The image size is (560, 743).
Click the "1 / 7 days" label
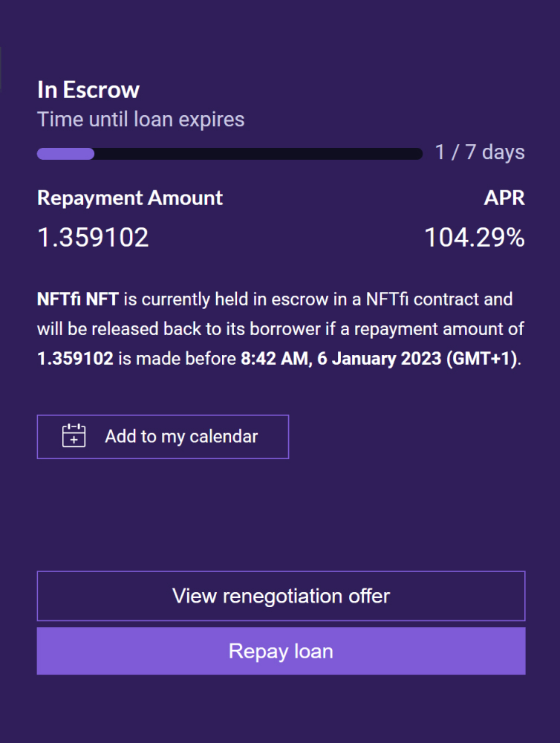pos(480,152)
